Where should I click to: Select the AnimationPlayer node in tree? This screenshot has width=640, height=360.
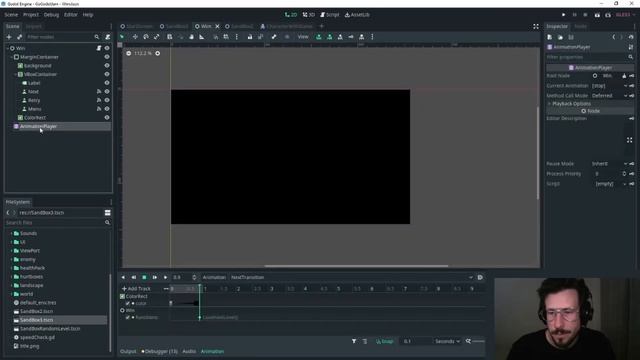38,127
